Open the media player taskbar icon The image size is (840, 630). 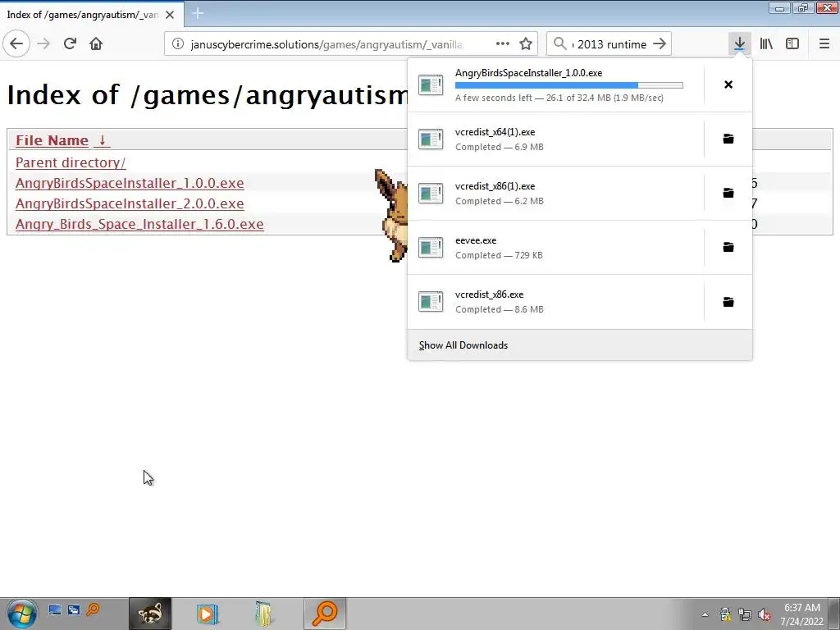(x=208, y=614)
